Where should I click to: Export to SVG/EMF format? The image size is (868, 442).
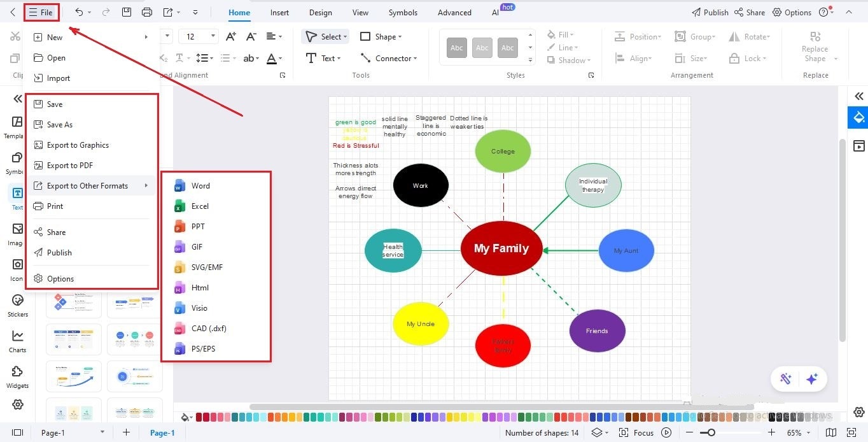[216, 267]
